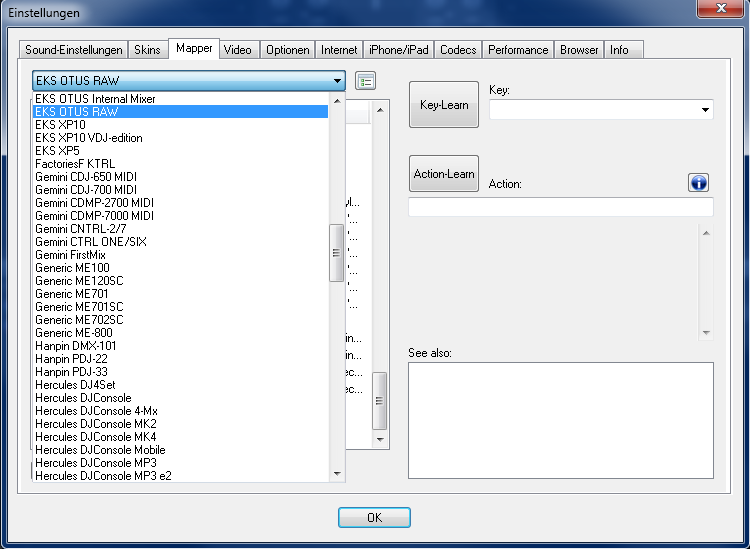Pick Generic ME-800
The width and height of the screenshot is (750, 549).
[x=181, y=332]
